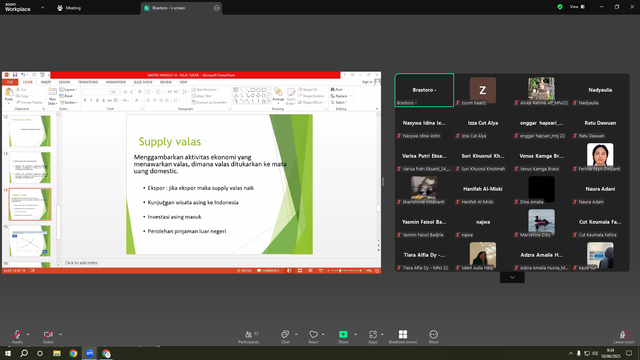The width and height of the screenshot is (640, 360).
Task: Open the Zoom Workplace dropdown arrow
Action: pos(42,7)
